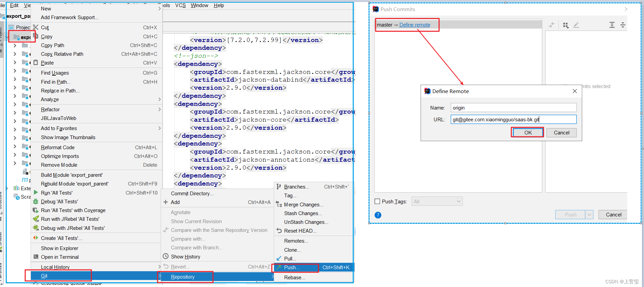Expand the Add to Favorites submenu arrow
This screenshot has height=287, width=644.
tap(160, 128)
